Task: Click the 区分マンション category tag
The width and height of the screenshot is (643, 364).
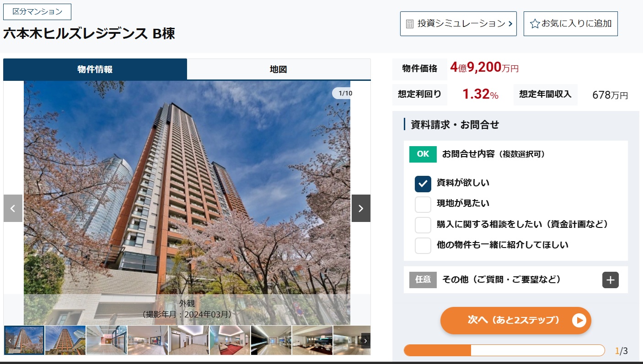Action: point(37,12)
